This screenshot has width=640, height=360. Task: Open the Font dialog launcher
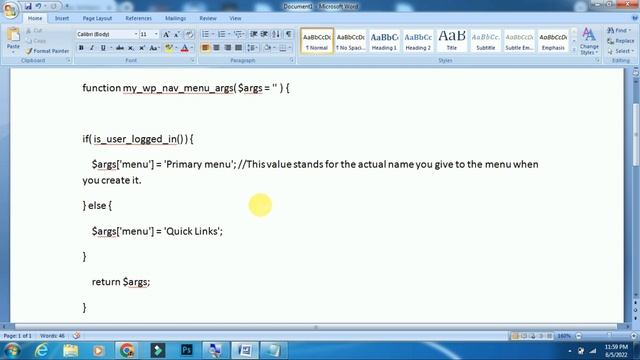point(192,60)
